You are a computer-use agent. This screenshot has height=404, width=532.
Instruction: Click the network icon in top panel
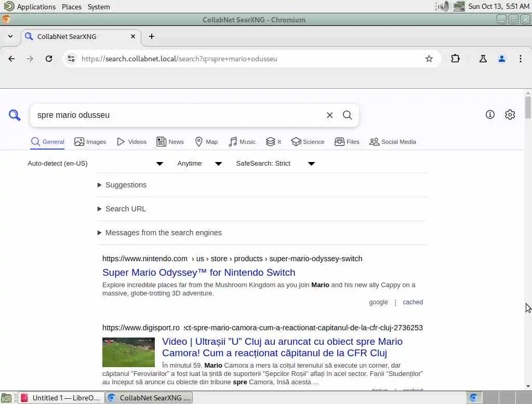click(x=459, y=6)
